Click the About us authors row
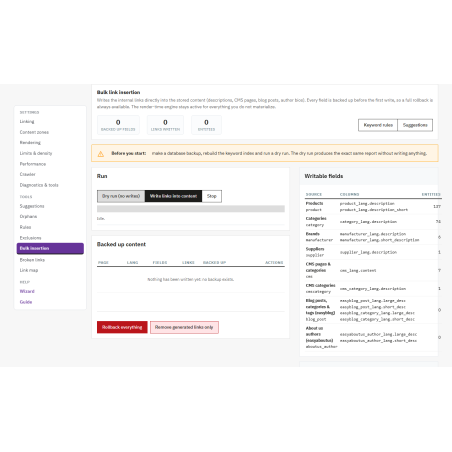This screenshot has width=452, height=452. pyautogui.click(x=373, y=337)
